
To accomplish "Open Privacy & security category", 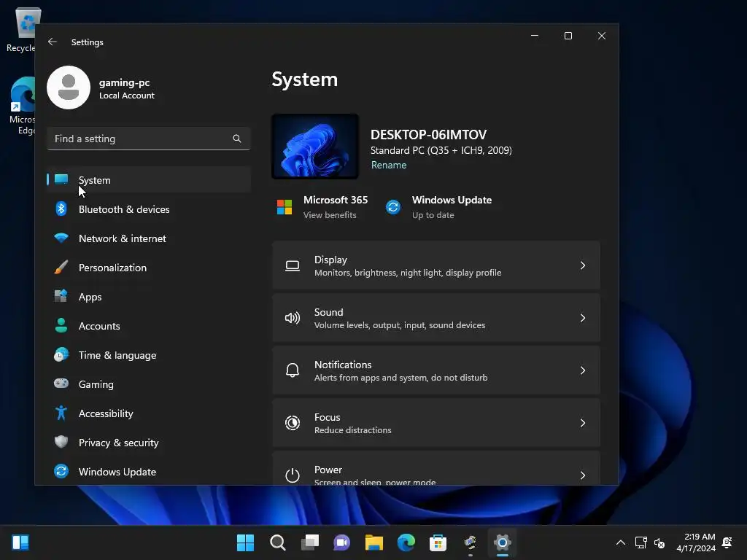I will coord(149,443).
